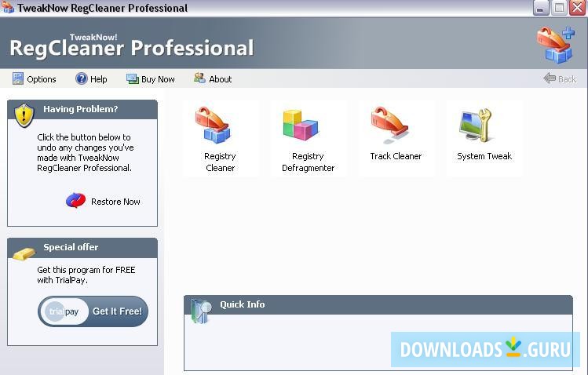Click the Track Cleaner label text
This screenshot has height=375, width=588.
click(396, 156)
